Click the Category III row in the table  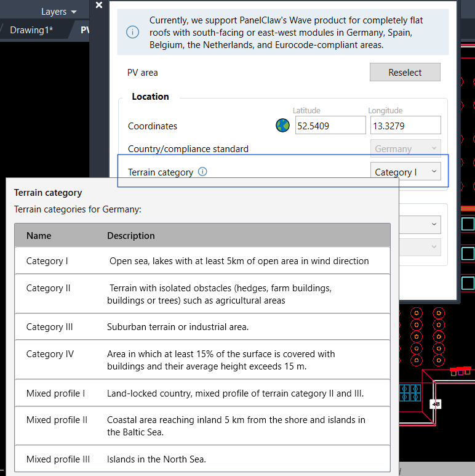tap(202, 327)
